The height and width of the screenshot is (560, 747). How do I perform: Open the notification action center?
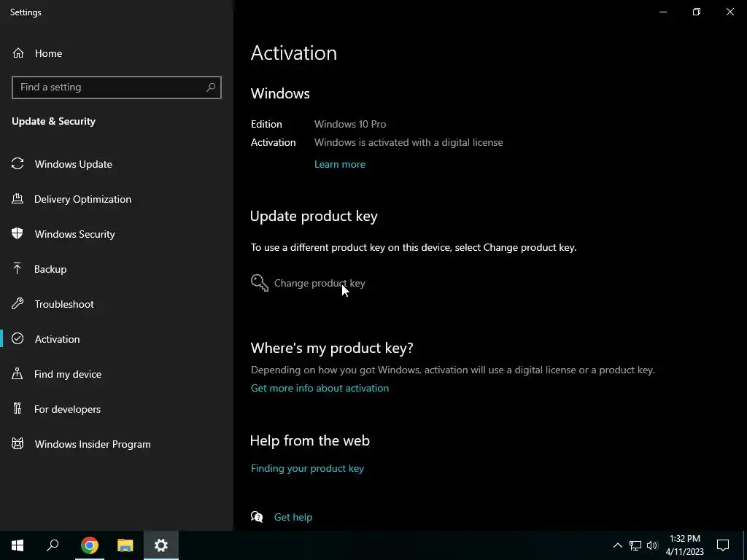coord(723,545)
